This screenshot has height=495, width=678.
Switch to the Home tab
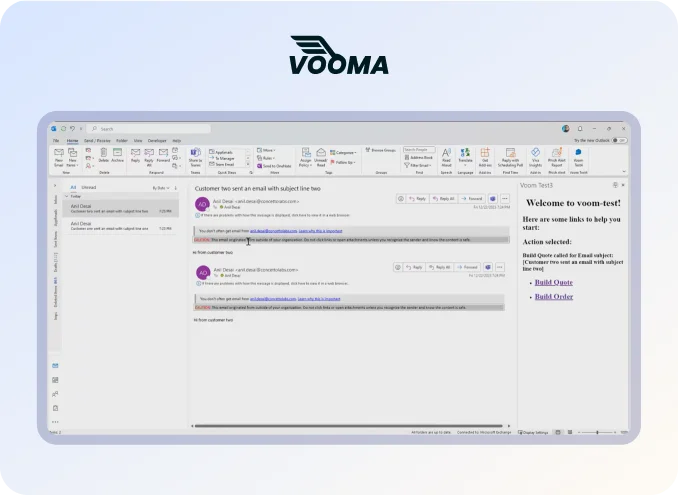tap(72, 141)
